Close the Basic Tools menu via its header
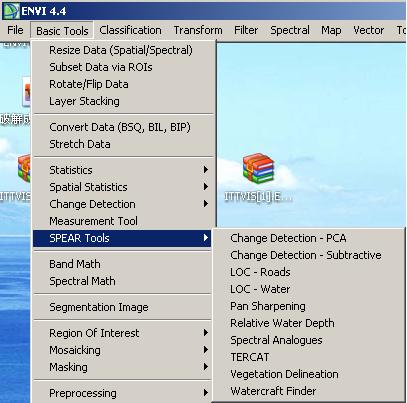407x403 pixels. tap(62, 31)
